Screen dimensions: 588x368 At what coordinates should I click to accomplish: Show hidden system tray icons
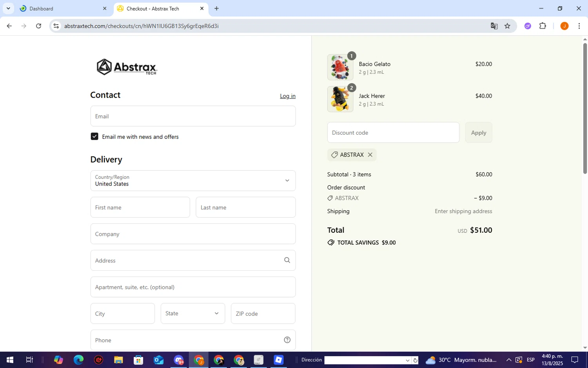coord(508,360)
